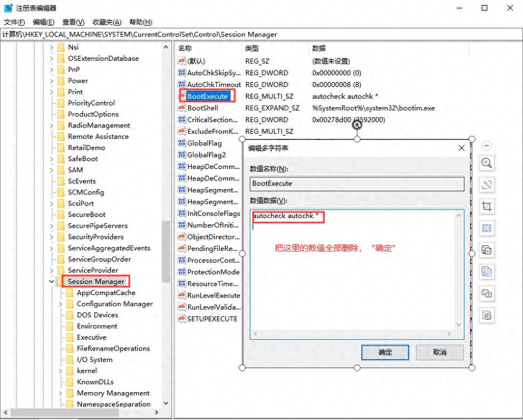Select the magnifier zoom tool in right sidebar
This screenshot has height=420, width=523.
(486, 163)
